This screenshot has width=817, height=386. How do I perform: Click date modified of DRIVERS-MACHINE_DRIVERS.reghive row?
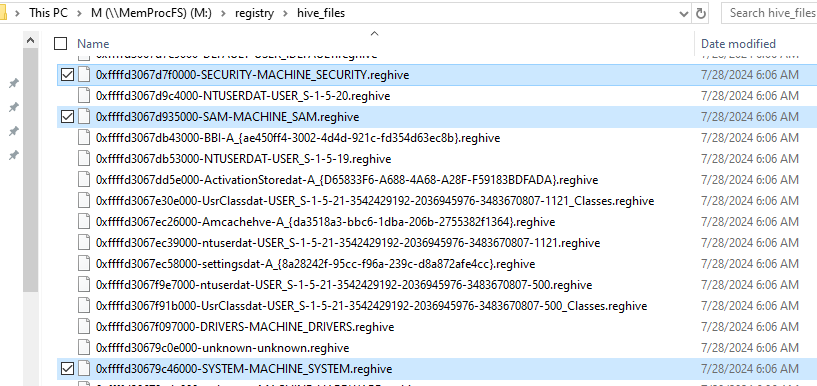(750, 327)
